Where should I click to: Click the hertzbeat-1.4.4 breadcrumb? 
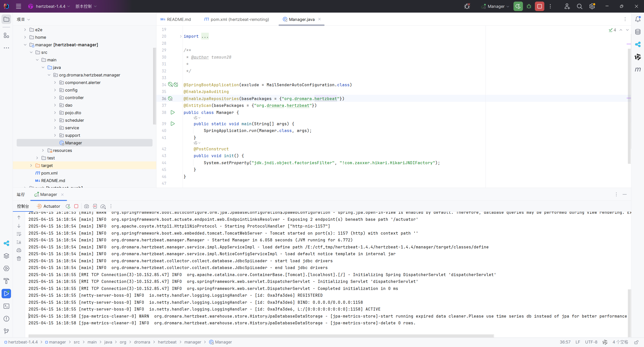coord(21,342)
